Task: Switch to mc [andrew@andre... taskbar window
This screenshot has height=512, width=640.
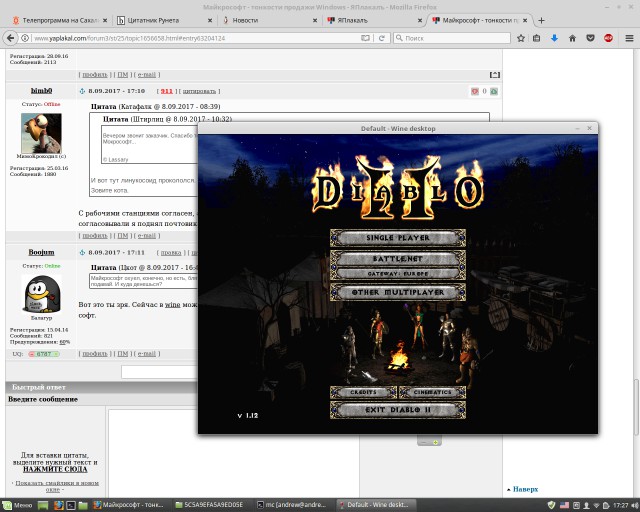Action: (x=291, y=505)
